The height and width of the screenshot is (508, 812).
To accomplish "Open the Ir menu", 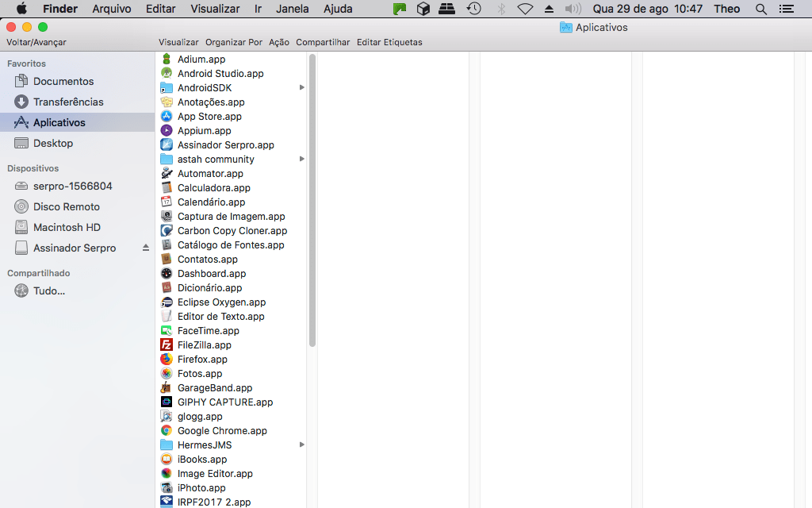I will (259, 9).
